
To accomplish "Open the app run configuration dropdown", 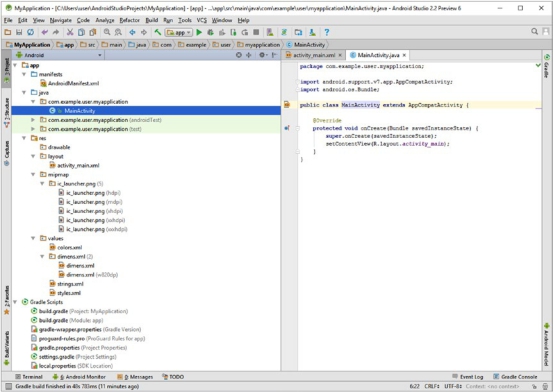I will pos(179,33).
